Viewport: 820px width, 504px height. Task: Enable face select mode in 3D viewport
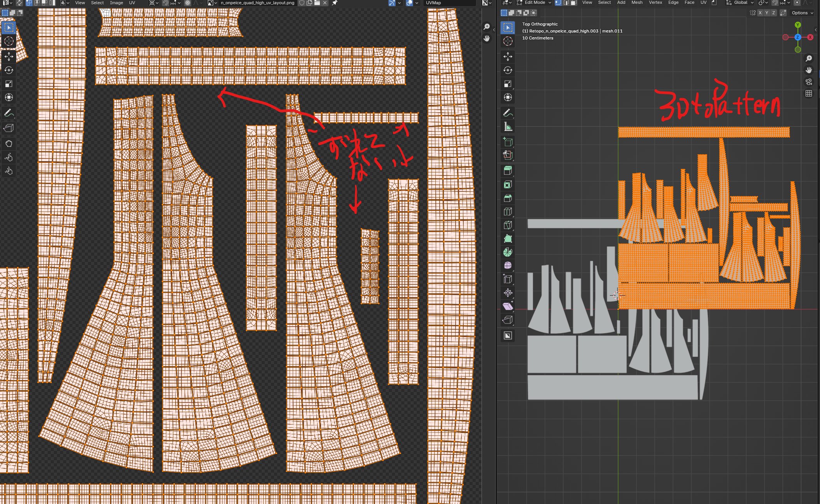pyautogui.click(x=573, y=3)
